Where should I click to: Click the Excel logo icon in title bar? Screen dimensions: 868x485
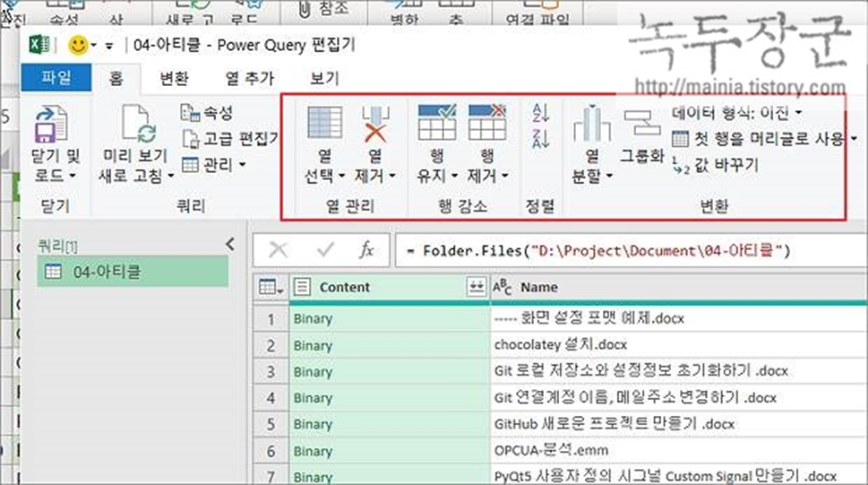[x=39, y=44]
